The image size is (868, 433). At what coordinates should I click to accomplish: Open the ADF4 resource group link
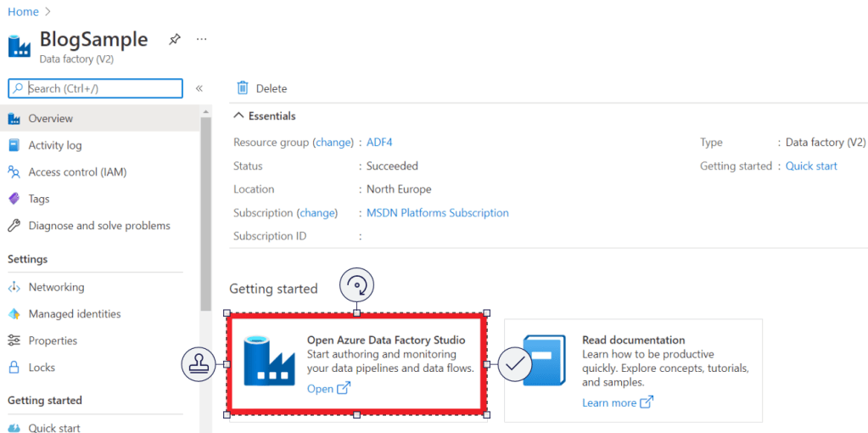point(379,143)
